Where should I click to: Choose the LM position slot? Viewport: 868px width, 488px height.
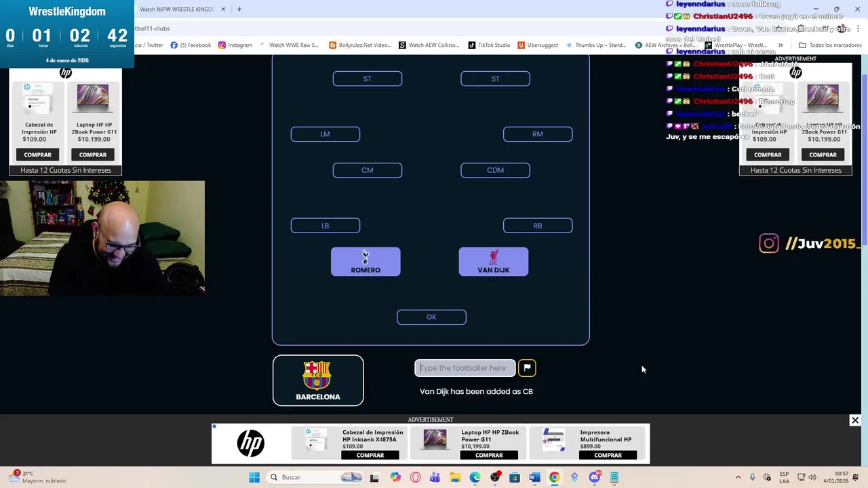point(325,134)
